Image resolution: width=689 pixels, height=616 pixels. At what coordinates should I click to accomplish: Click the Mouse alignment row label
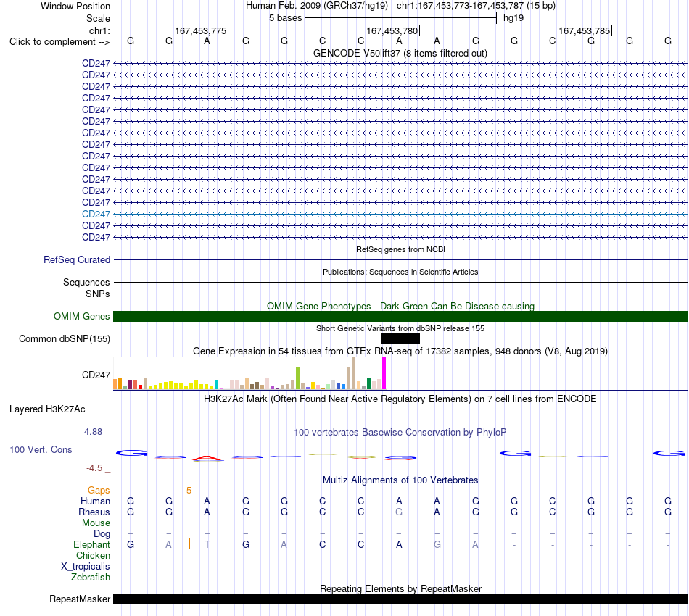coord(96,523)
